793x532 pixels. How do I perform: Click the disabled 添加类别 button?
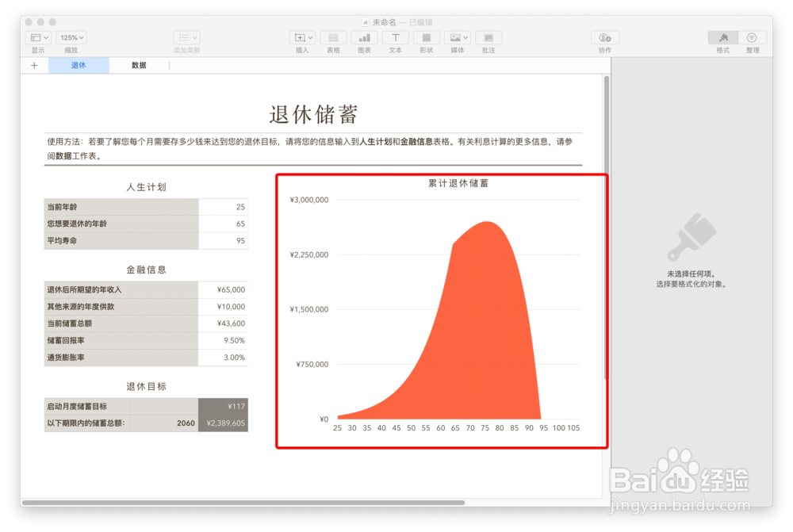click(186, 37)
